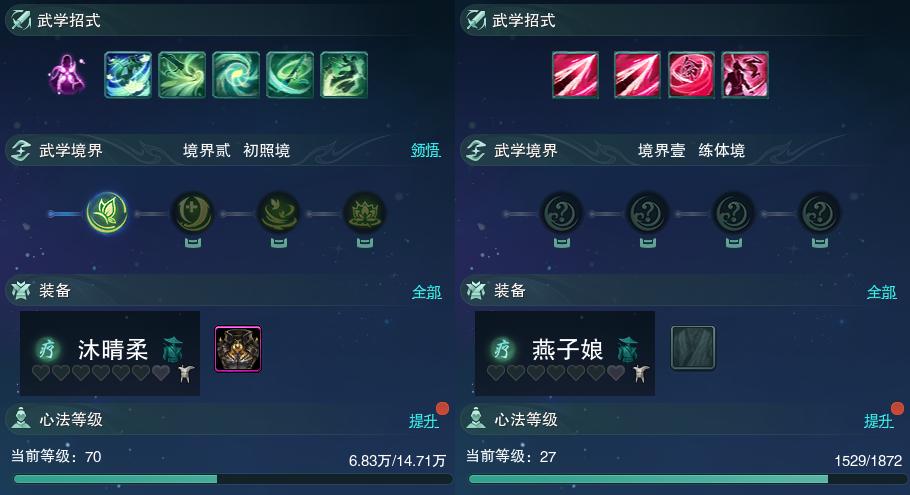
Task: Click the green lotus realm node
Action: coord(364,214)
